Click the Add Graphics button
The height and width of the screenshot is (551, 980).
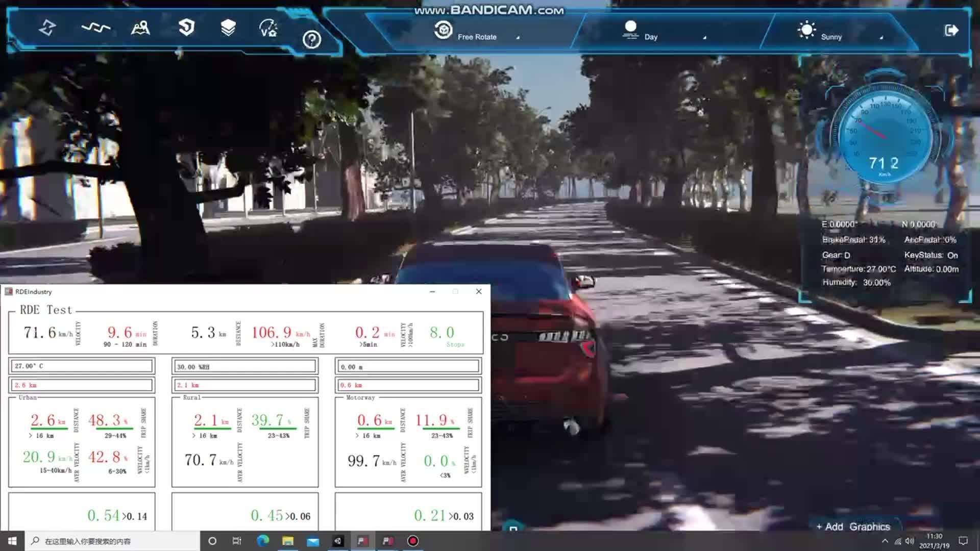pos(853,527)
